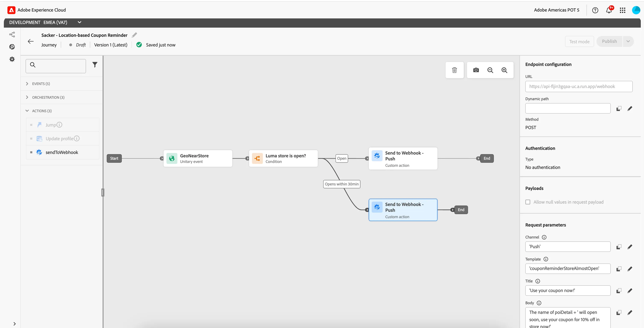Click the Update profile info icon
The width and height of the screenshot is (644, 328).
pos(77,139)
